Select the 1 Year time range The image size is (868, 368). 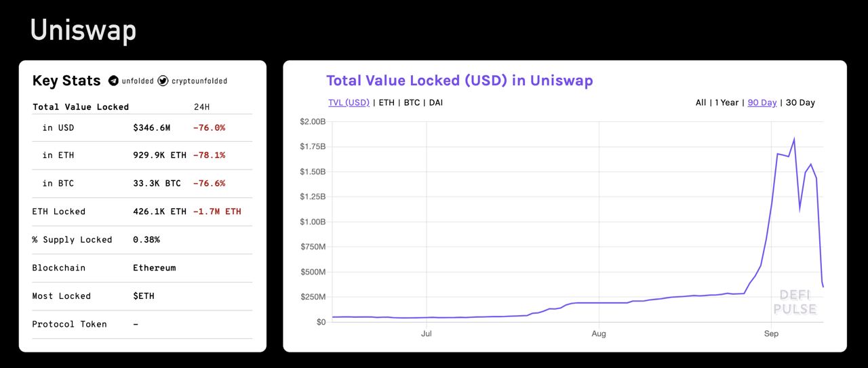726,103
